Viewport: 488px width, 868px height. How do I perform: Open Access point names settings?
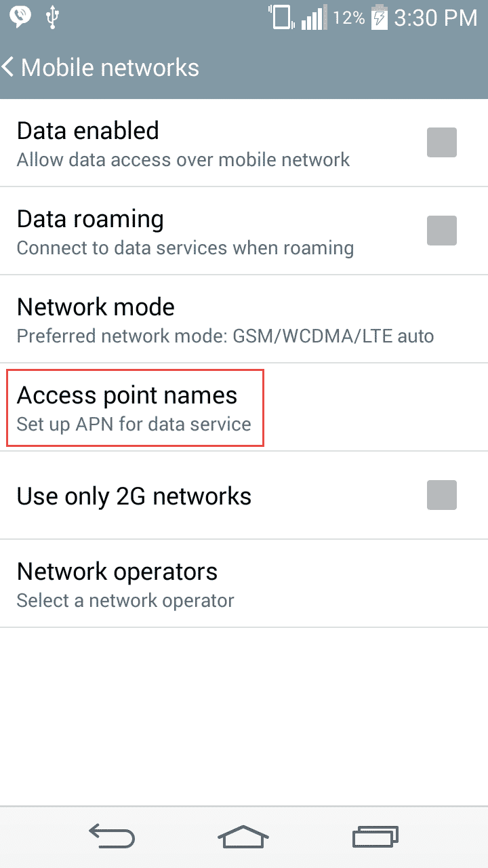[x=134, y=408]
